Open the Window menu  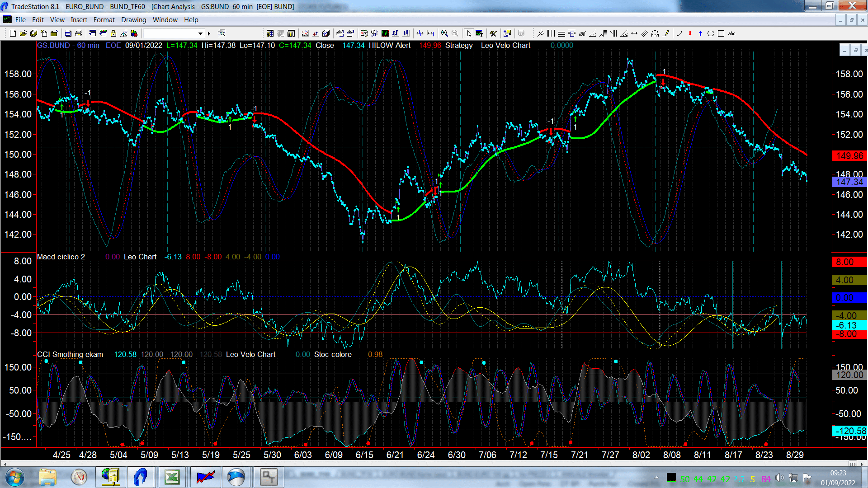coord(165,20)
